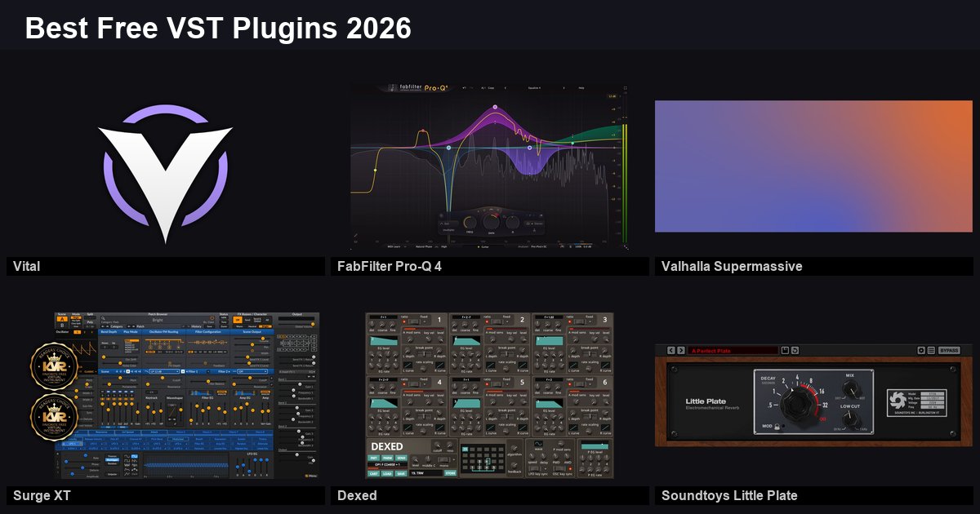Click the STORE button in Dexed
Viewport: 980px width, 514px height.
(450, 473)
